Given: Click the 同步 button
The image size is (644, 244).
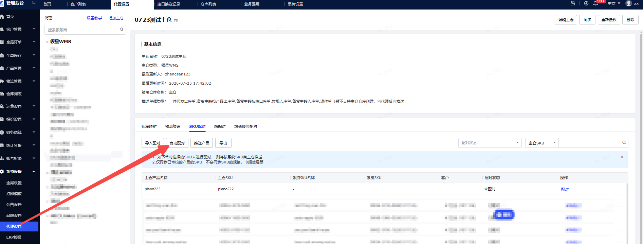Looking at the screenshot, I should [x=587, y=20].
